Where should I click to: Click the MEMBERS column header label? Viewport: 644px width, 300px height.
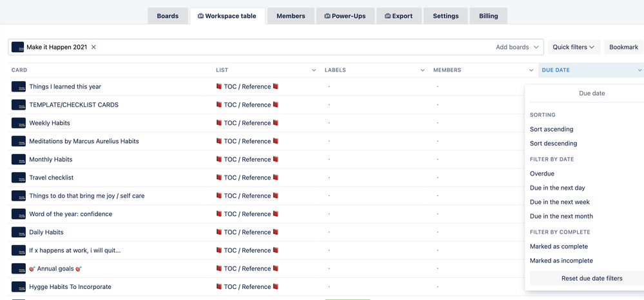click(447, 70)
